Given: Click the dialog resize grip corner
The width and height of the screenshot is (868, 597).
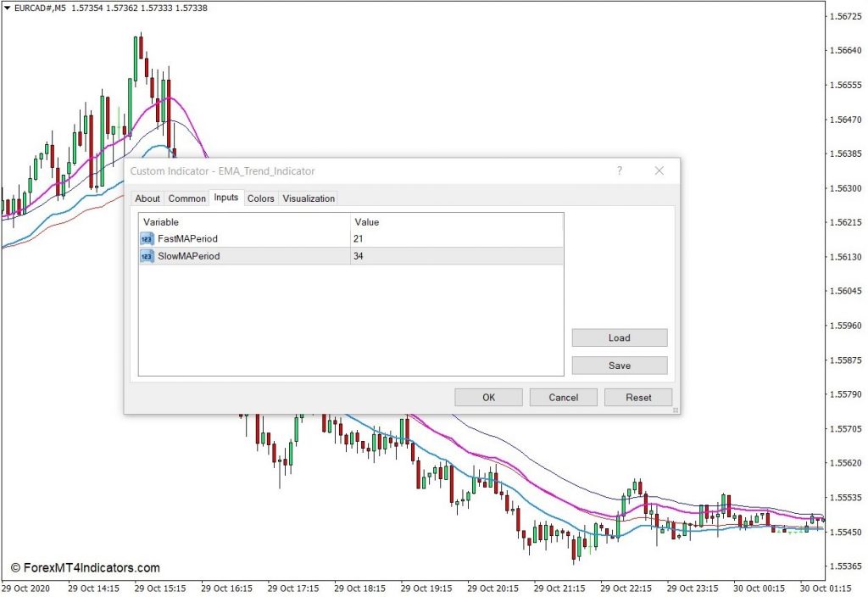Looking at the screenshot, I should (676, 410).
